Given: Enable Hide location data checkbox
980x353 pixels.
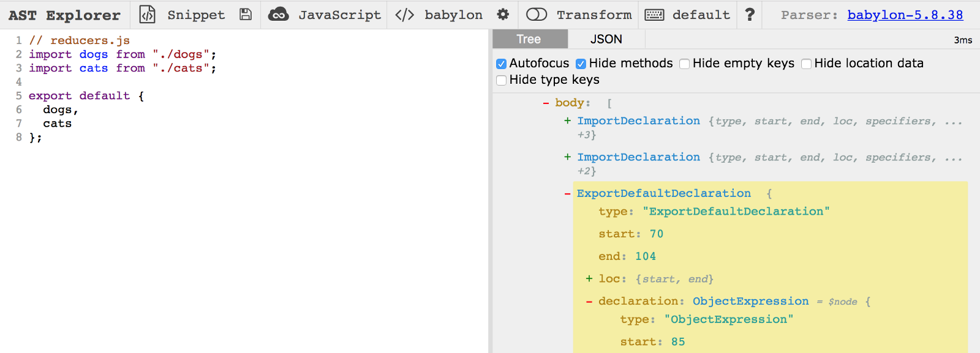Looking at the screenshot, I should 807,64.
